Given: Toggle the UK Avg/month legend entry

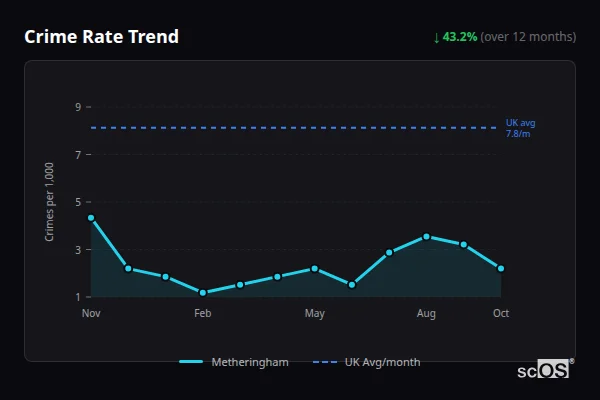Looking at the screenshot, I should (367, 362).
